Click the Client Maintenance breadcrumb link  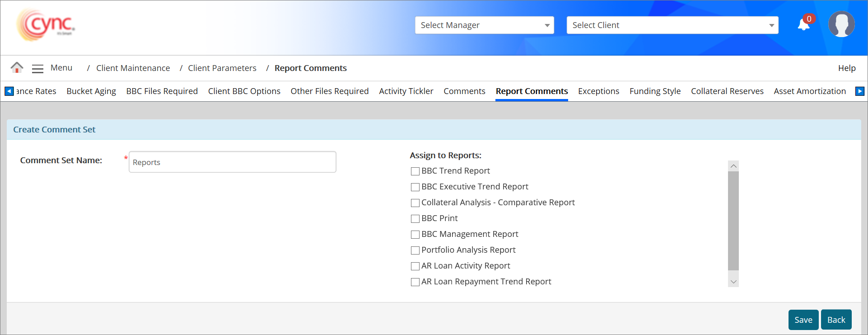133,68
